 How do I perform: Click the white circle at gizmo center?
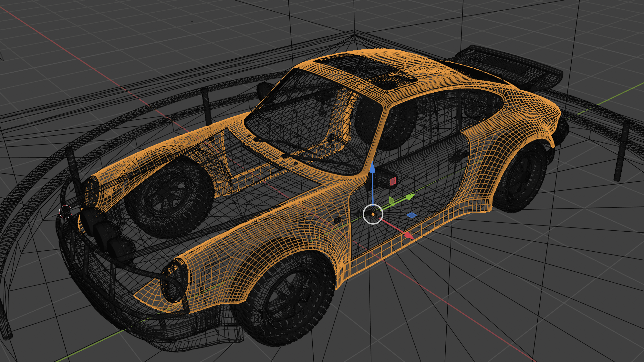(373, 214)
